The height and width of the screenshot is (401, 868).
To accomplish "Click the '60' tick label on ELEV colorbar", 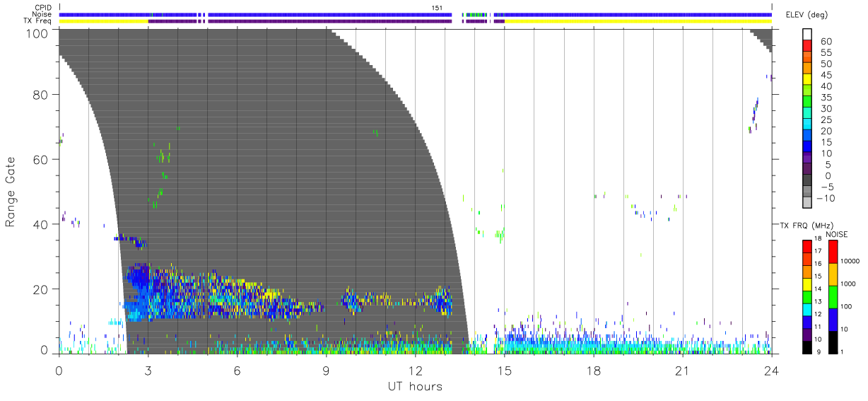I will [x=825, y=42].
